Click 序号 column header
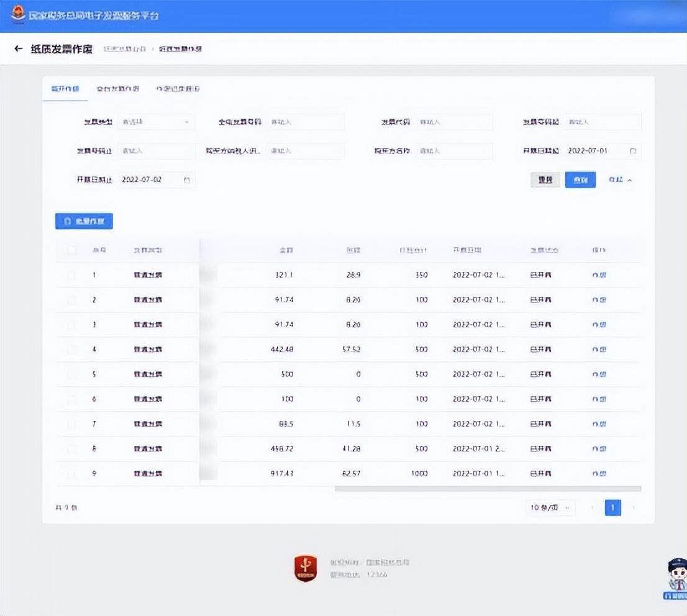The width and height of the screenshot is (687, 616). 99,250
